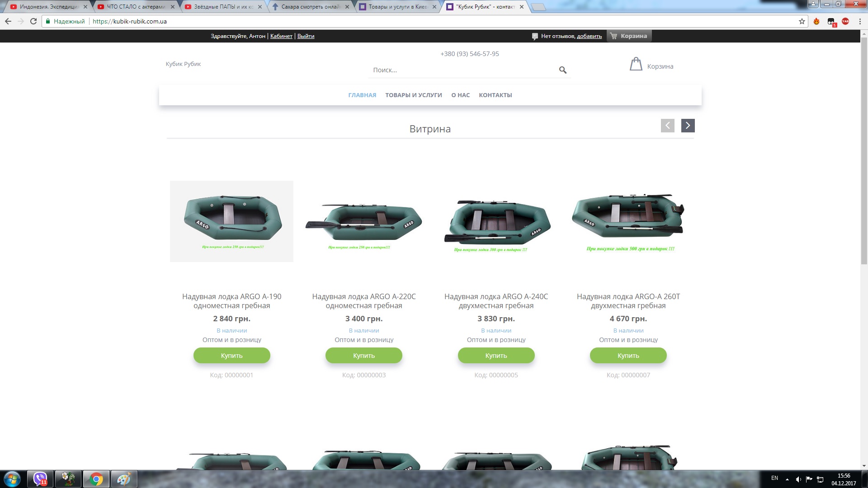Image resolution: width=868 pixels, height=488 pixels.
Task: Open the Windows Start menu
Action: click(12, 479)
